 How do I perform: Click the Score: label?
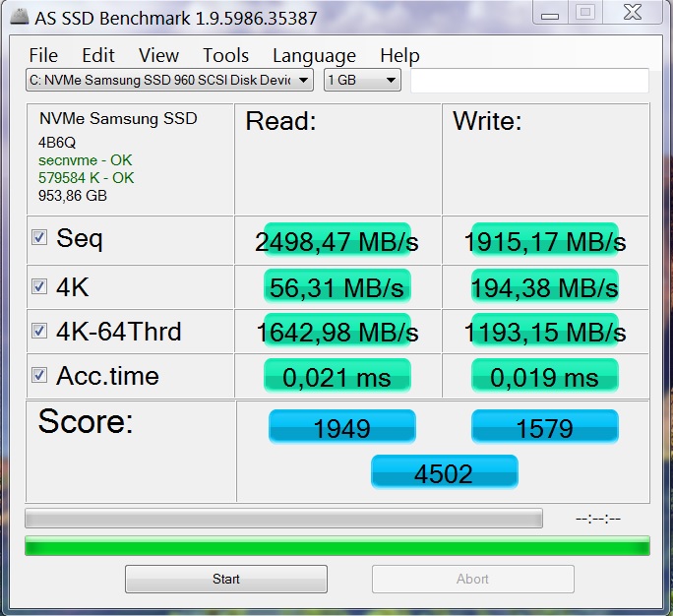86,421
